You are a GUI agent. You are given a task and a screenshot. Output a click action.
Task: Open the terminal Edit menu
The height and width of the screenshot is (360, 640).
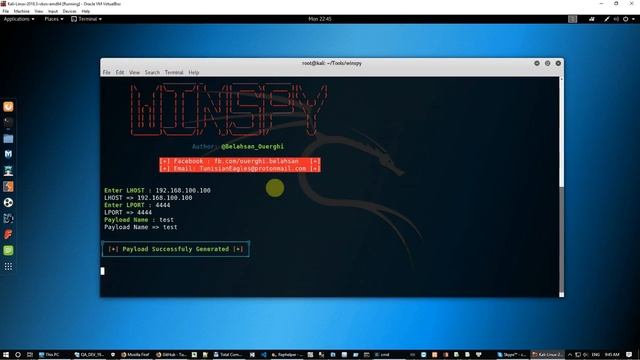(120, 72)
